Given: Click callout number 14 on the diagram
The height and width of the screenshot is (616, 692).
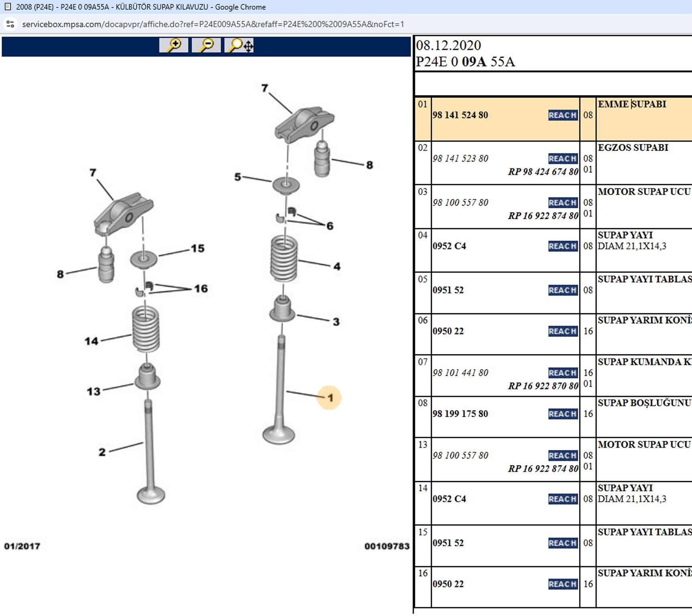Looking at the screenshot, I should coord(91,341).
